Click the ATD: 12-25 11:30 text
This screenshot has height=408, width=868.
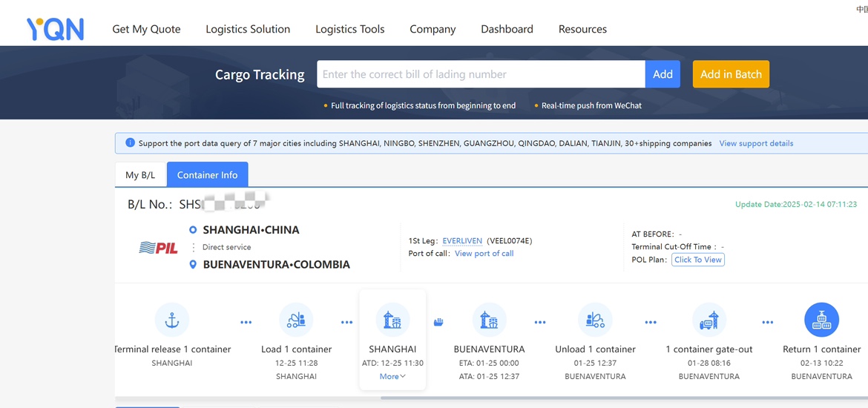click(x=392, y=363)
